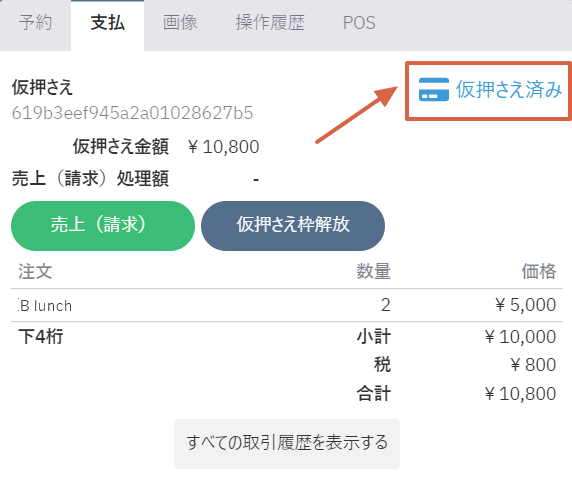
Task: Click the 仮押さえ金額 value ¥10,800
Action: coord(224,147)
